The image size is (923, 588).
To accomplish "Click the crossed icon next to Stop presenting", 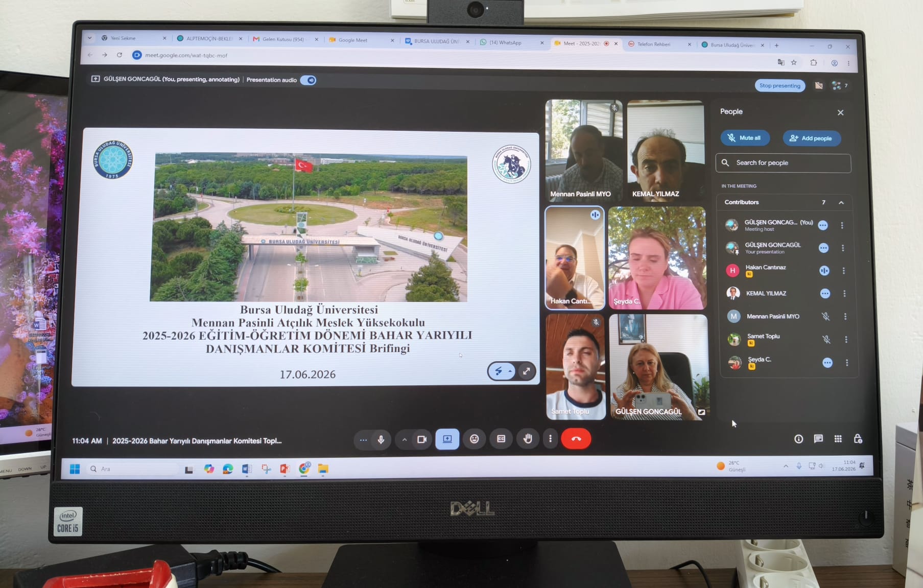I will (x=819, y=86).
